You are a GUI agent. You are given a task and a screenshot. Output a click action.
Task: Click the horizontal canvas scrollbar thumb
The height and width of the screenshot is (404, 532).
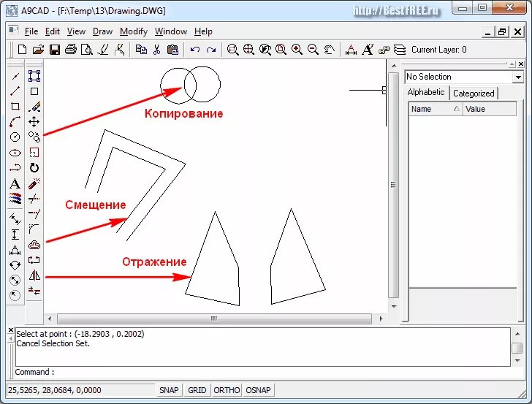click(214, 319)
